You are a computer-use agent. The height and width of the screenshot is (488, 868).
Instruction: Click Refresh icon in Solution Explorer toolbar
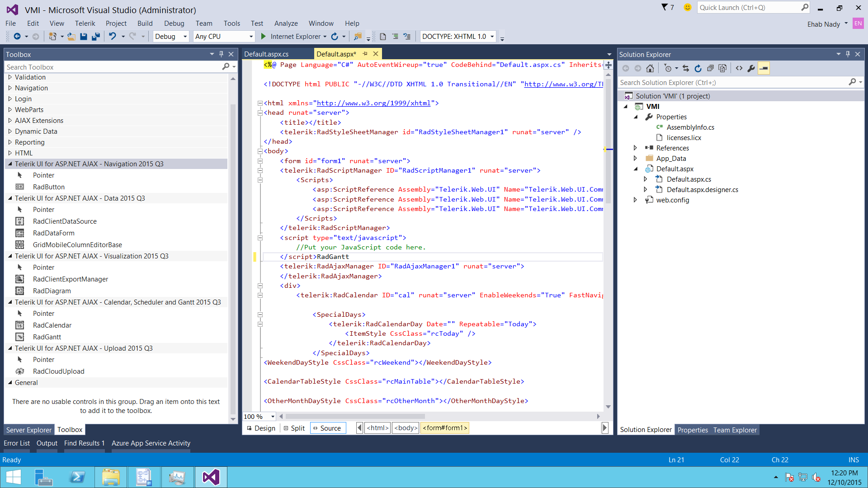(x=698, y=69)
